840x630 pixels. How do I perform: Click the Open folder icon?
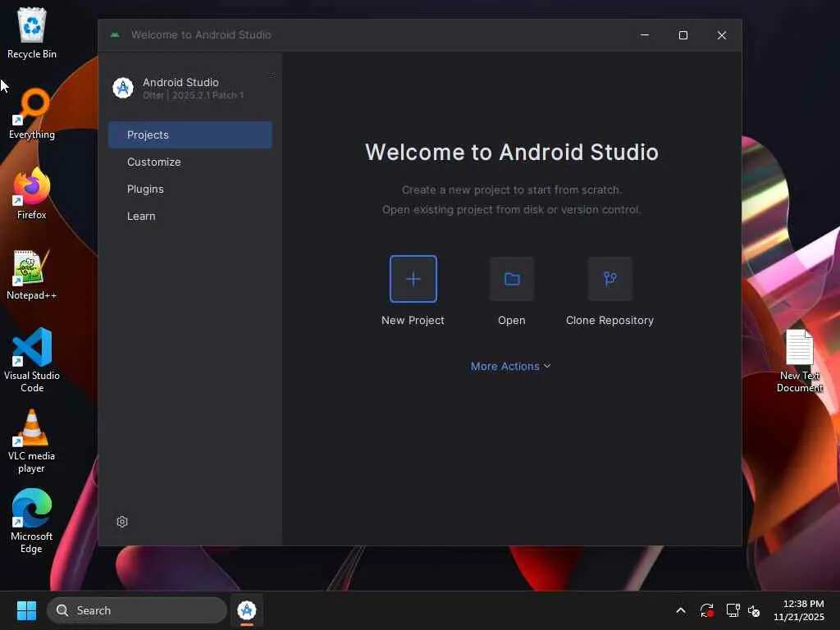click(x=512, y=279)
